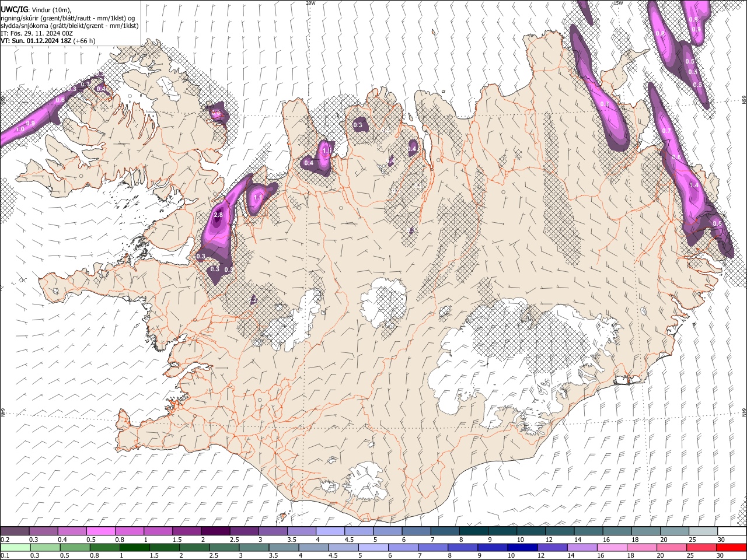Click the 0.4 label in upper legend row
Screen dimensions: 747x560
click(x=62, y=540)
